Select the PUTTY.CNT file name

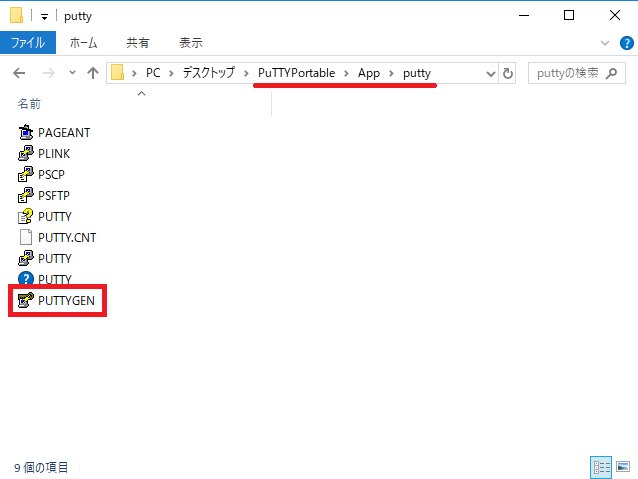tap(67, 237)
